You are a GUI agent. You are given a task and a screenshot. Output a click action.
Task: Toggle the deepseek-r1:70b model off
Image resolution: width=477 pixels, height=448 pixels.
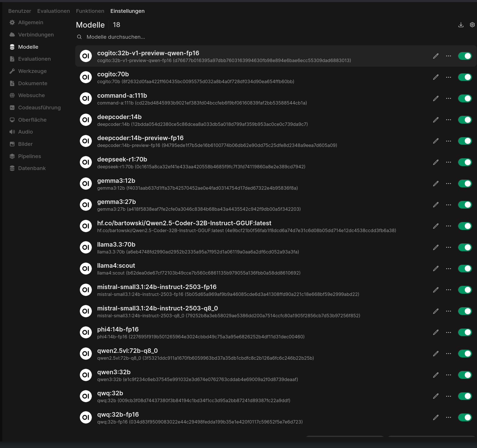465,162
